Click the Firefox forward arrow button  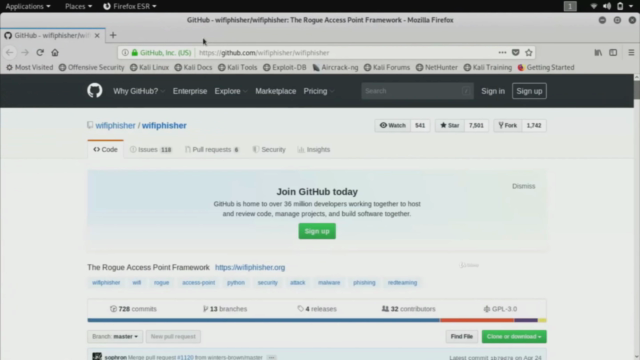[25, 53]
